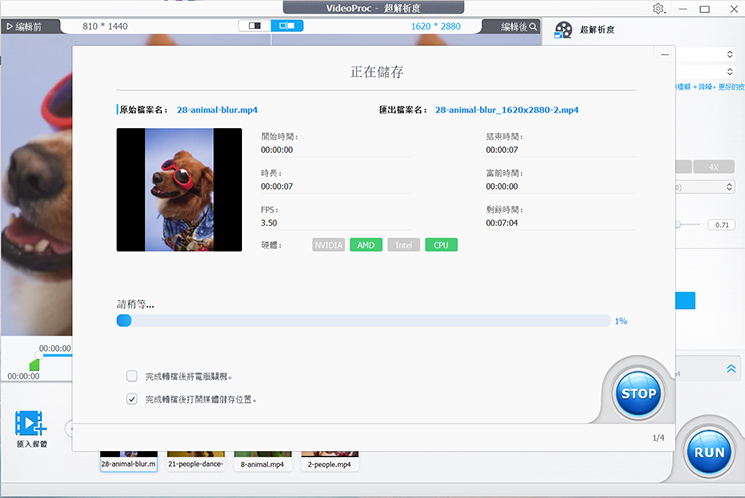Viewport: 745px width, 498px height.
Task: Switch to split-screen compare view
Action: point(255,26)
